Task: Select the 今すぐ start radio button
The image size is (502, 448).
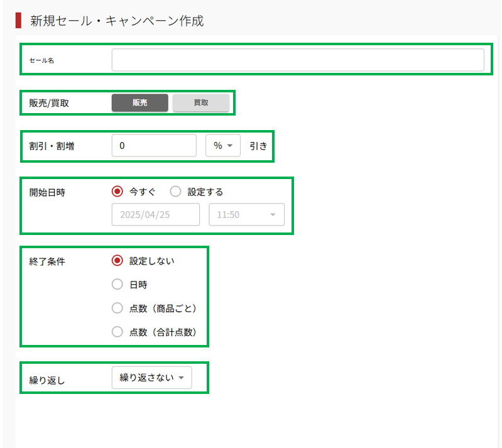Action: (117, 192)
